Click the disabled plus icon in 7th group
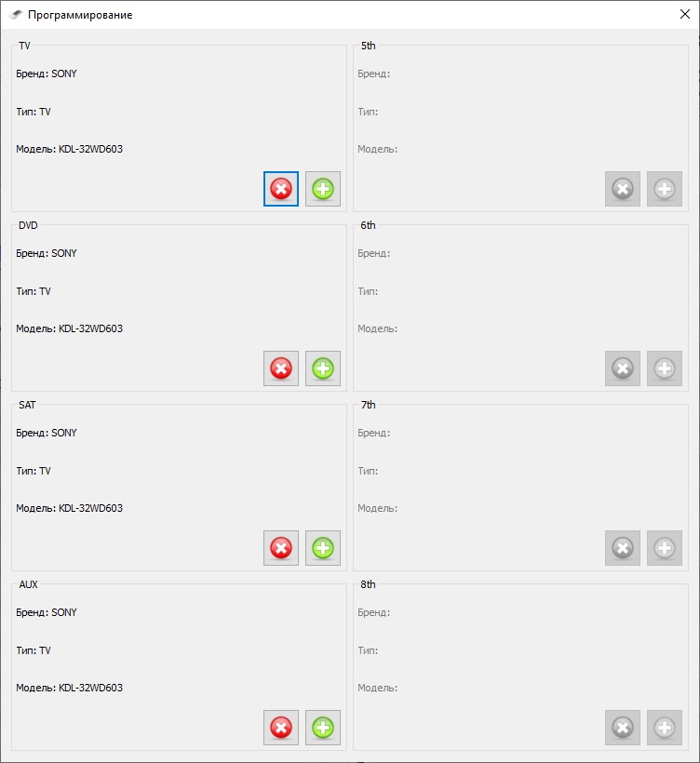The width and height of the screenshot is (700, 763). click(664, 548)
